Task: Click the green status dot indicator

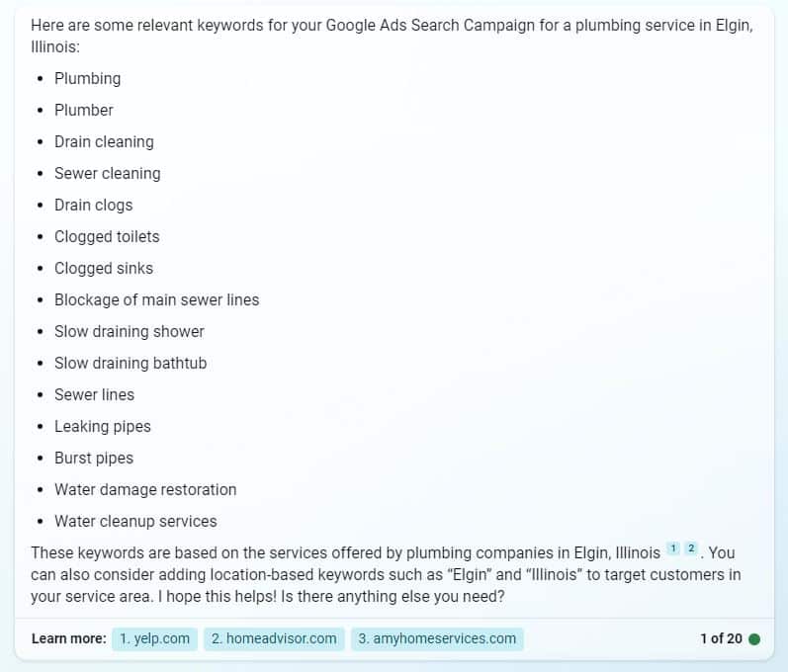Action: [754, 638]
